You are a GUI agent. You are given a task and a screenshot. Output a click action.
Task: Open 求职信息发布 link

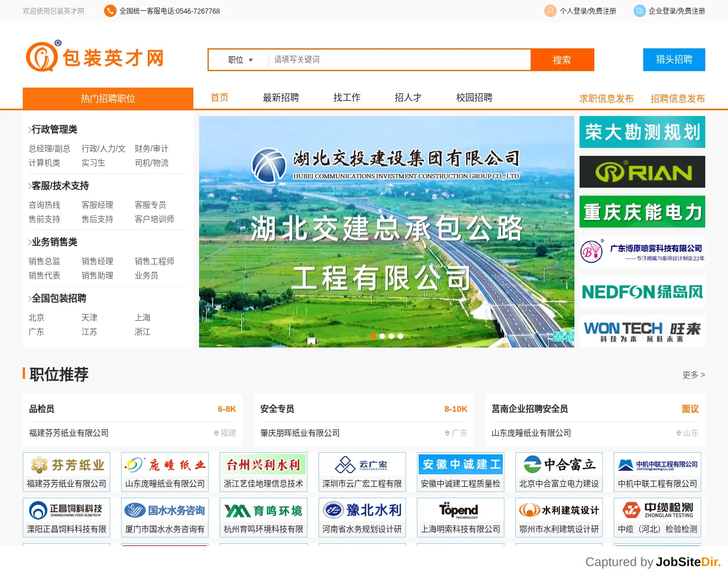pos(606,98)
